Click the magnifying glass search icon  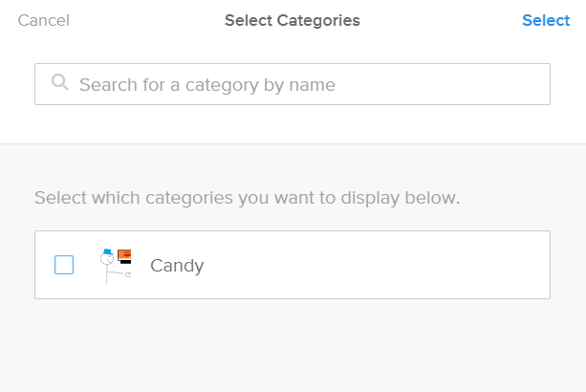(60, 82)
